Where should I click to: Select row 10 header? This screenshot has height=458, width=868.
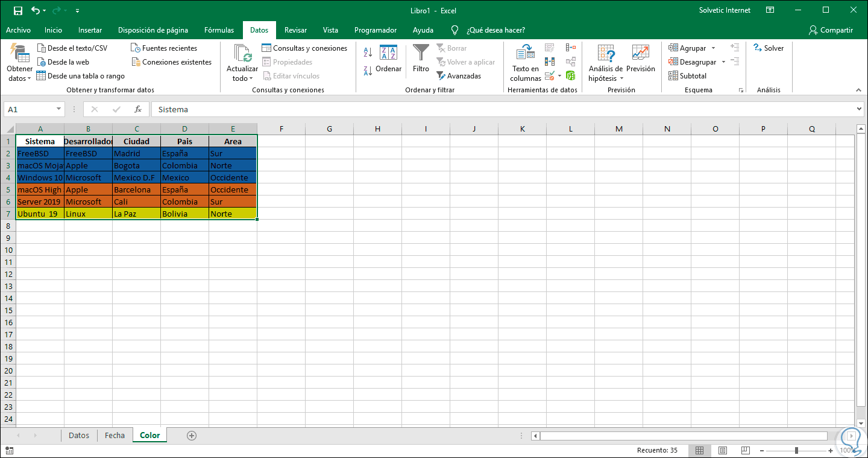click(x=8, y=250)
